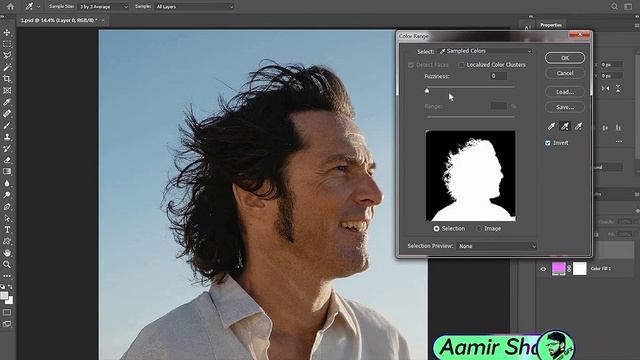Select the History Brush tool
640x360 pixels.
(x=7, y=149)
